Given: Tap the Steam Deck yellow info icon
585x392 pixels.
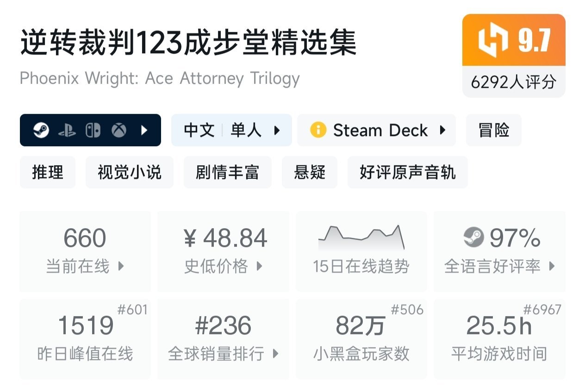Looking at the screenshot, I should [318, 130].
